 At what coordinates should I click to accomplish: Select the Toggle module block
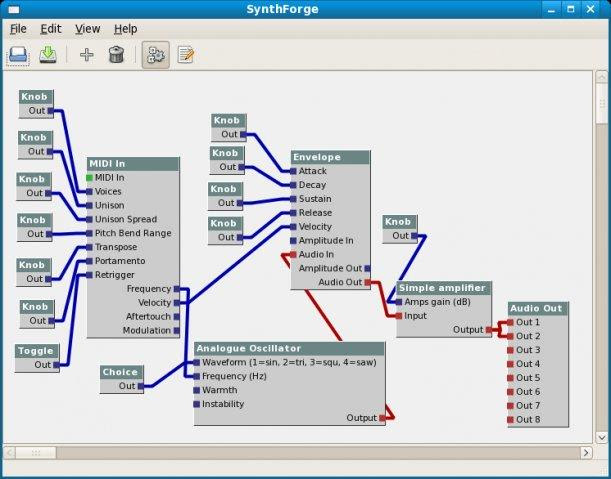tap(37, 358)
